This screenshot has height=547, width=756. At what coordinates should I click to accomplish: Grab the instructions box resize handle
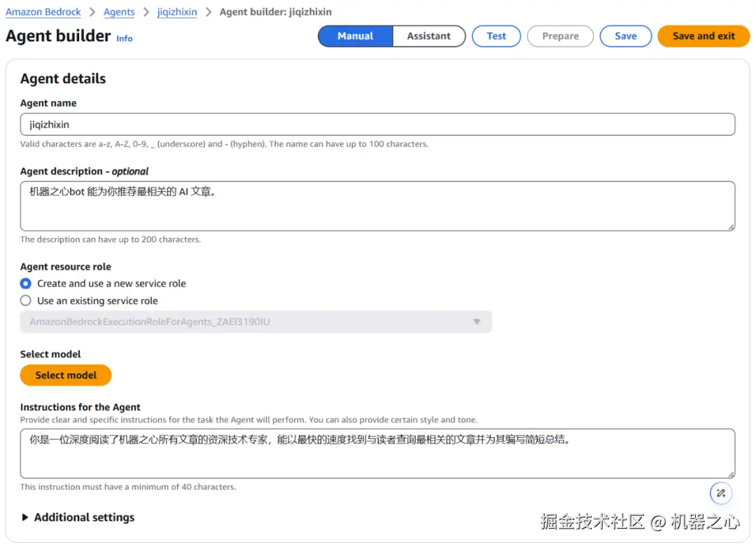coord(731,475)
